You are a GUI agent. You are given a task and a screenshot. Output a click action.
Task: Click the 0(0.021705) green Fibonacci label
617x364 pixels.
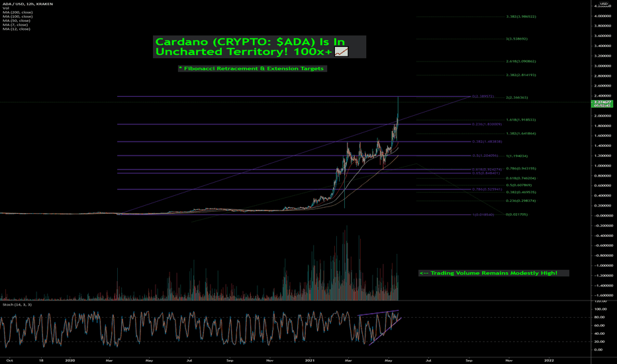(516, 214)
